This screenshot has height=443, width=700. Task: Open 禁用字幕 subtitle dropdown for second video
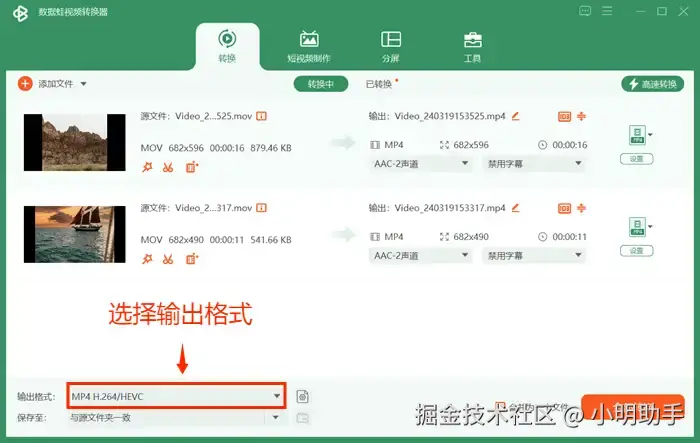coord(533,255)
